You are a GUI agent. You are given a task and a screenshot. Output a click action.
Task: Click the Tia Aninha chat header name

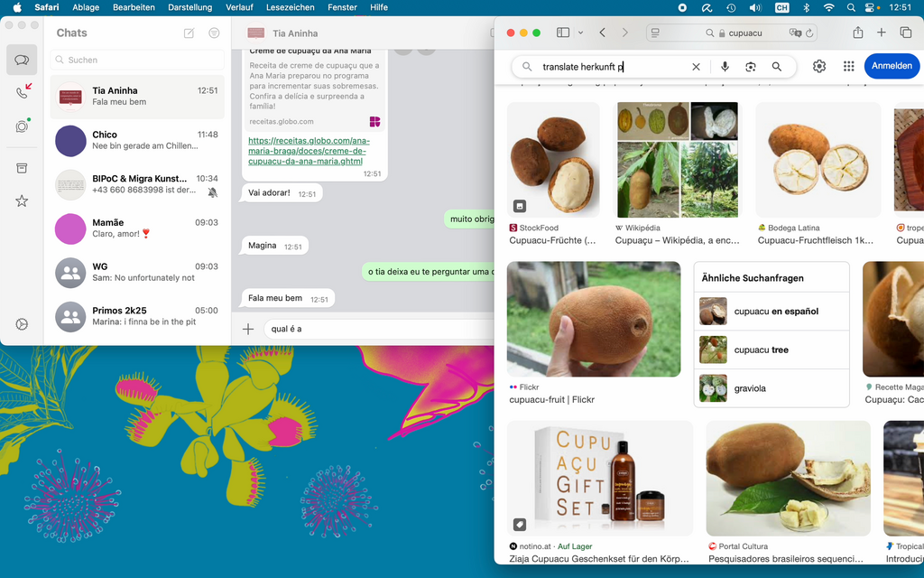pyautogui.click(x=295, y=33)
